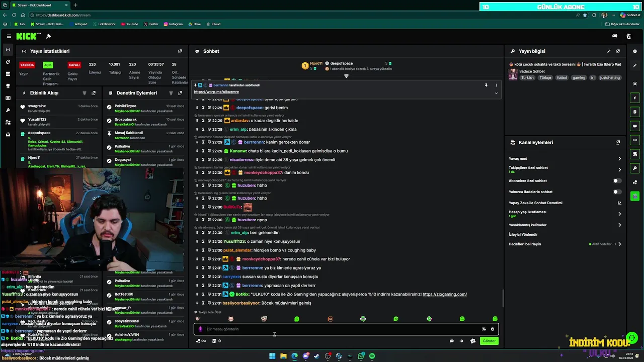
Task: Expand Hesap yaşı kısıtlaması options
Action: tap(620, 214)
